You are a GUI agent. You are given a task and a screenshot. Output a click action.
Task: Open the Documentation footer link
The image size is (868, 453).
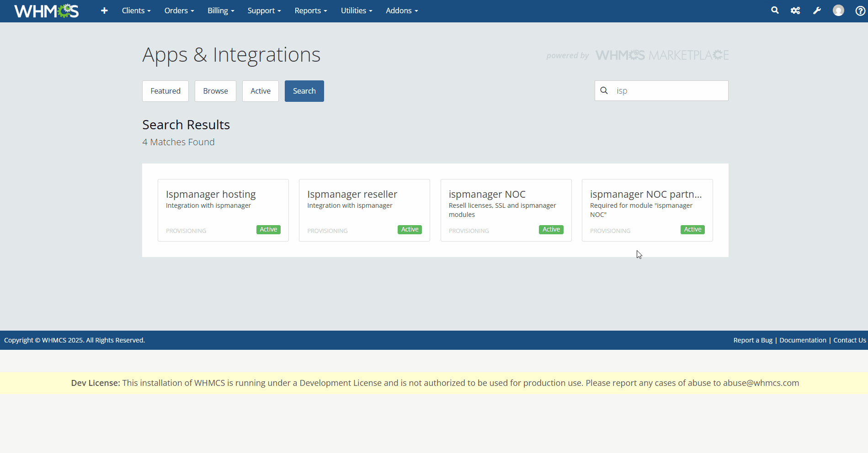point(803,340)
